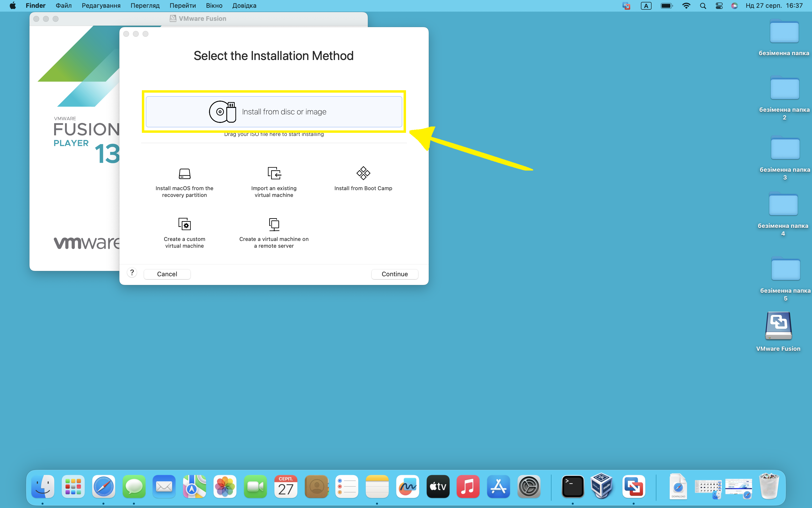Viewport: 812px width, 508px height.
Task: Open help with the question mark button
Action: pyautogui.click(x=132, y=272)
